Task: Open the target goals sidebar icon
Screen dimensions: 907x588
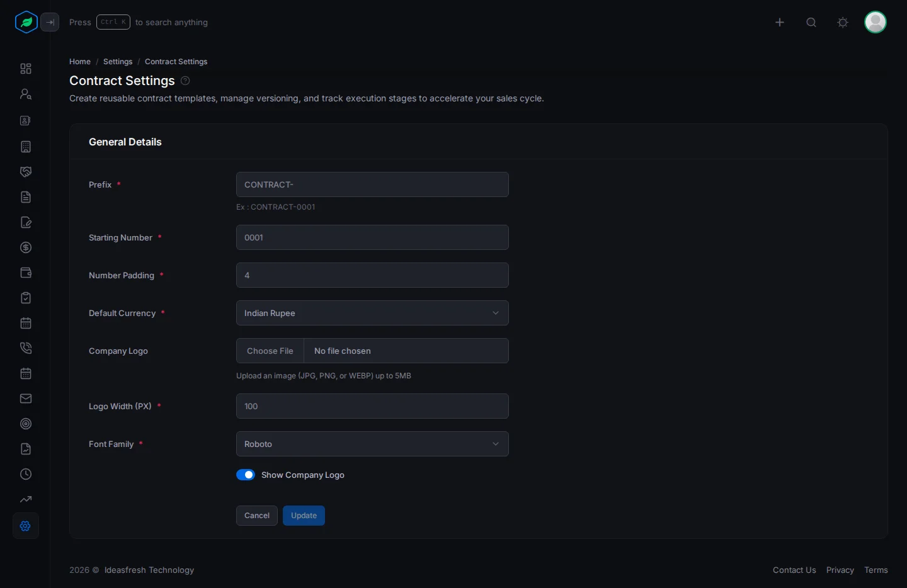Action: (26, 424)
